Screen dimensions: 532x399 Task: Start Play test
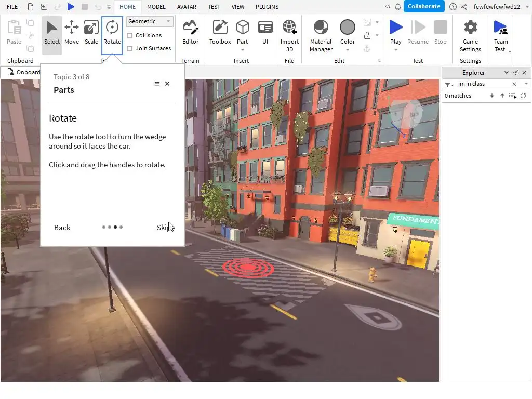coord(395,32)
